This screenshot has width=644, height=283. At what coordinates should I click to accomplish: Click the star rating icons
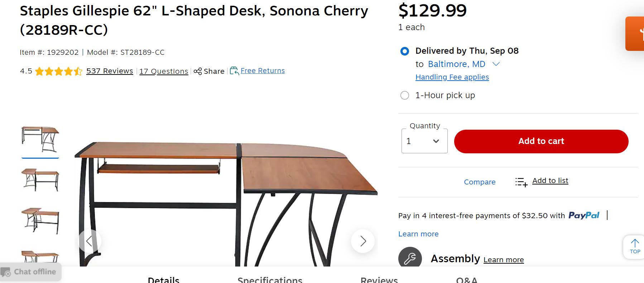pos(59,71)
